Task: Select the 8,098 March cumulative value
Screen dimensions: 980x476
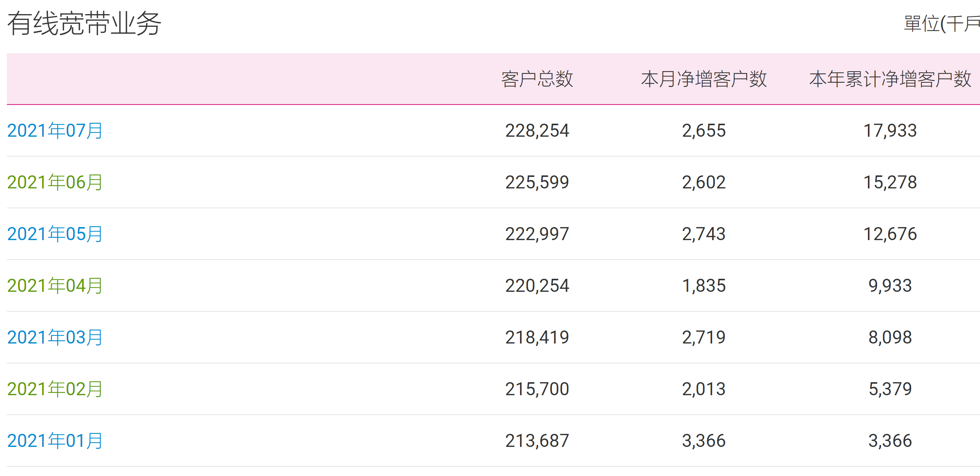Action: pos(890,337)
